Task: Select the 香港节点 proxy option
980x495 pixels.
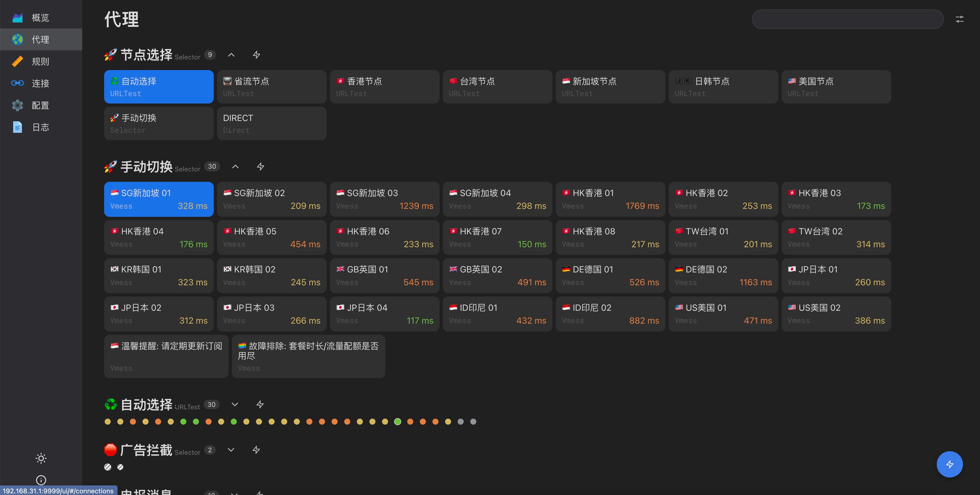Action: [x=384, y=87]
